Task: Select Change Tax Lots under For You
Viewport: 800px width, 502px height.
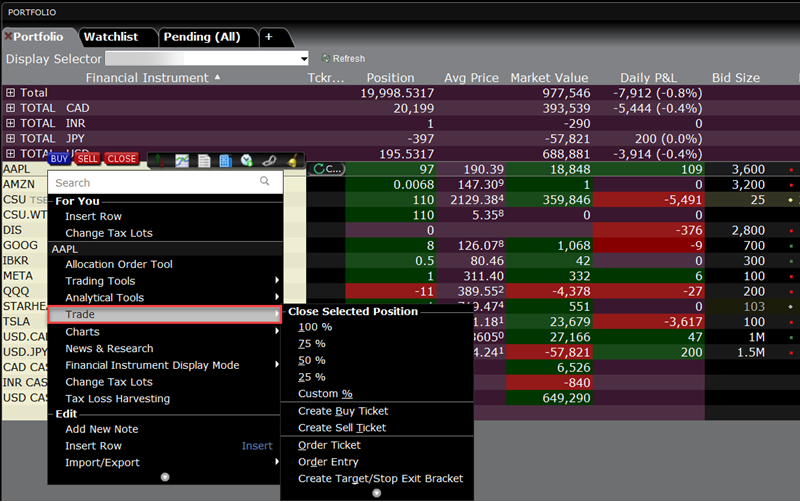Action: tap(109, 233)
